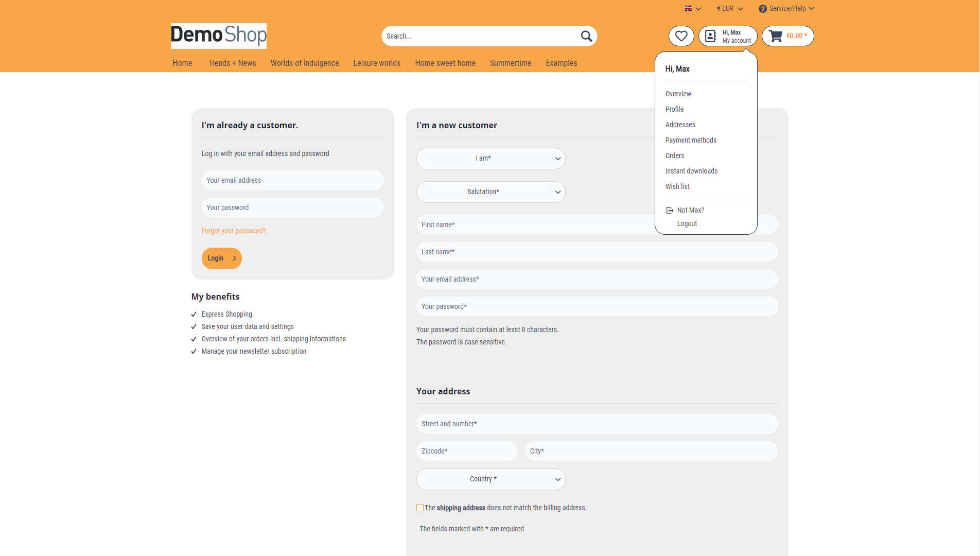Viewport: 980px width, 556px height.
Task: Click the cart total €0.00
Action: (796, 36)
